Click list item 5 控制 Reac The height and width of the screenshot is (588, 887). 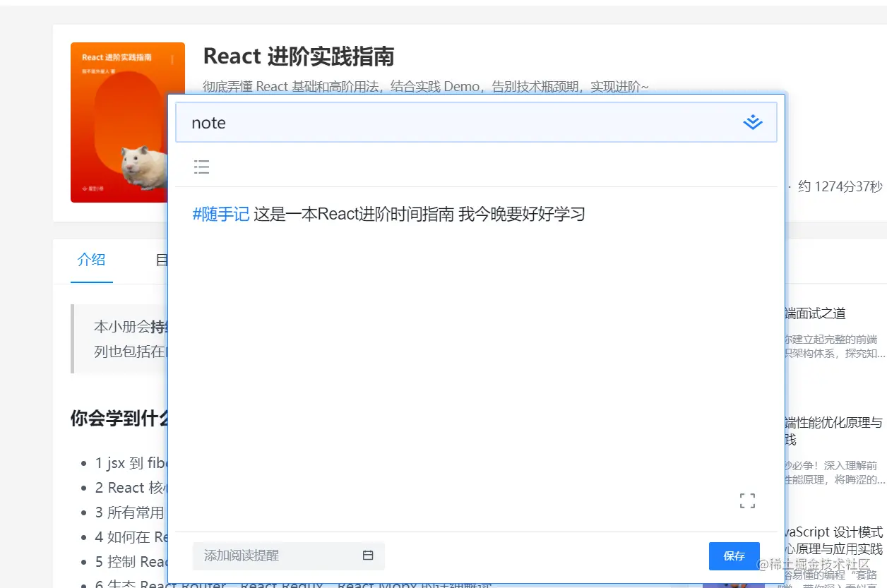tap(131, 562)
